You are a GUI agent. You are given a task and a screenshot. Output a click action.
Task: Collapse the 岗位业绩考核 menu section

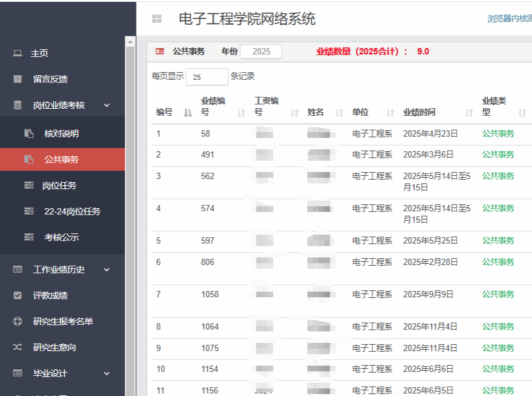107,106
